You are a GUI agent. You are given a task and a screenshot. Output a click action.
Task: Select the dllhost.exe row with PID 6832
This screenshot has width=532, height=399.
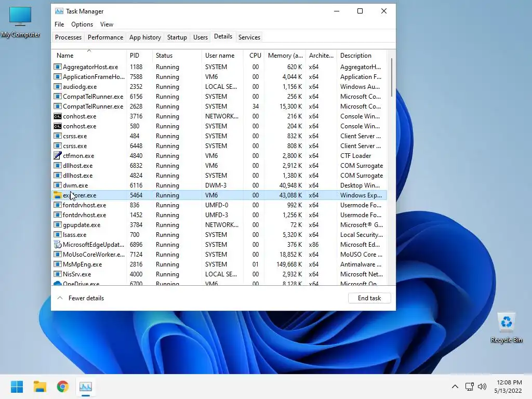219,166
